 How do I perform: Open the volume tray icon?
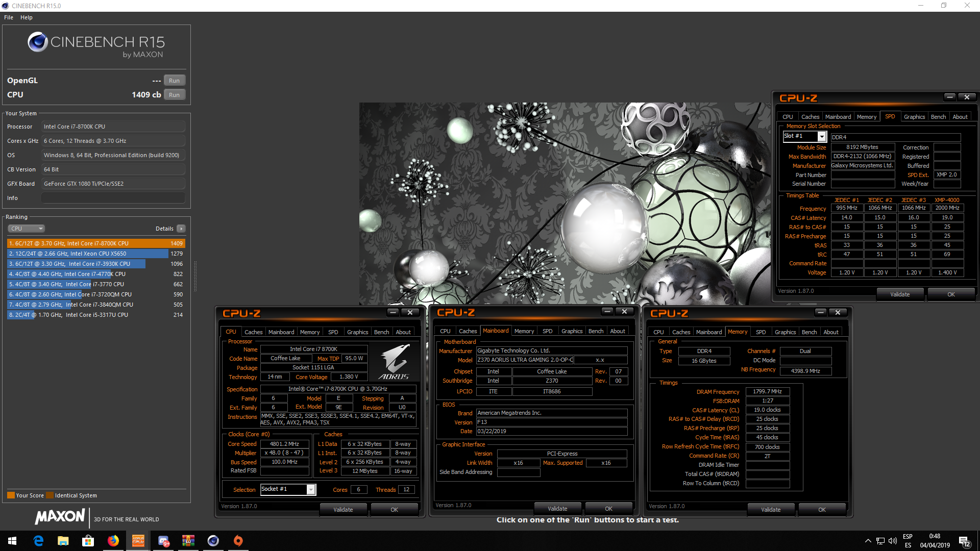pos(893,541)
